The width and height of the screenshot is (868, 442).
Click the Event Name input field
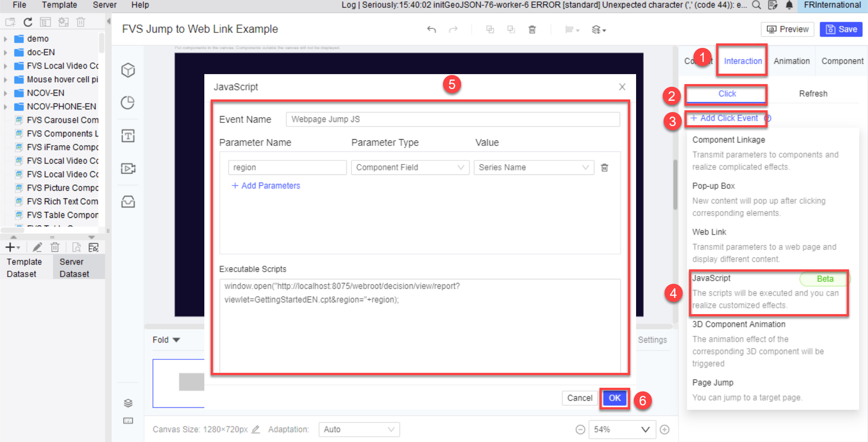453,119
